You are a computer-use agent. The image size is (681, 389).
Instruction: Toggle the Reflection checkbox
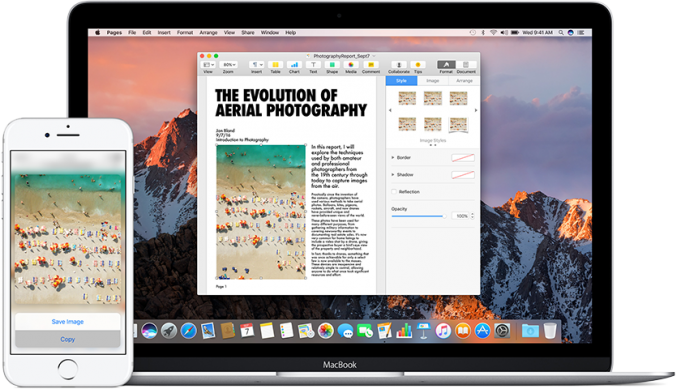[x=394, y=191]
